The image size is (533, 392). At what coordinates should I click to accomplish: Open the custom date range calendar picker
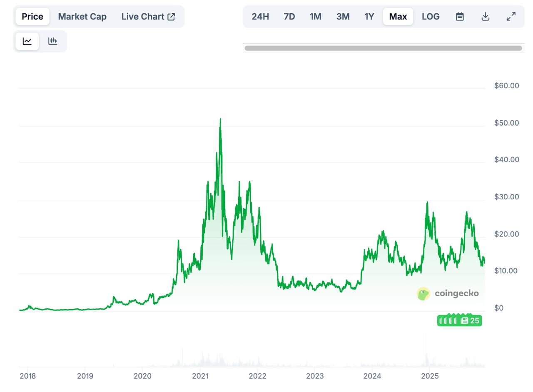pos(459,16)
